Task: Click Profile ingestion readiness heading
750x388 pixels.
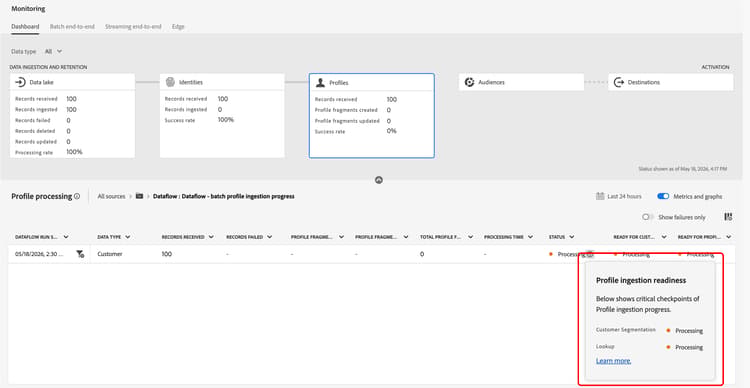Action: 641,280
